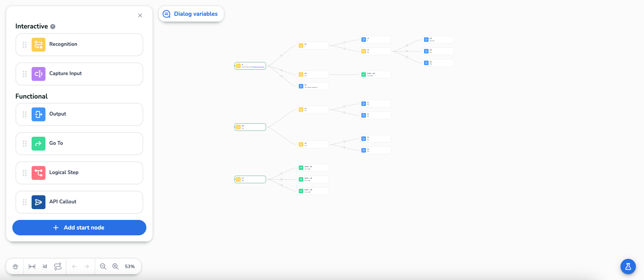Click the fit-to-width arrows icon
Image resolution: width=644 pixels, height=280 pixels.
coord(32,267)
